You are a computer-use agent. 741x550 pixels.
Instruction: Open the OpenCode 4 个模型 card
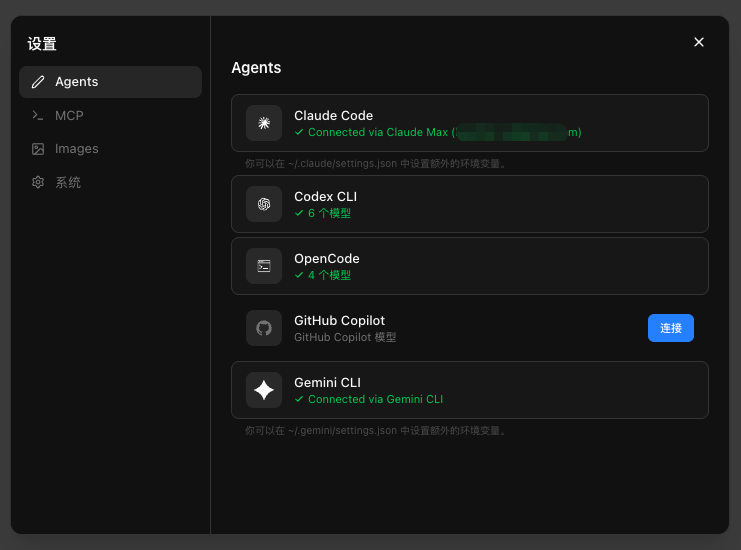pyautogui.click(x=470, y=266)
